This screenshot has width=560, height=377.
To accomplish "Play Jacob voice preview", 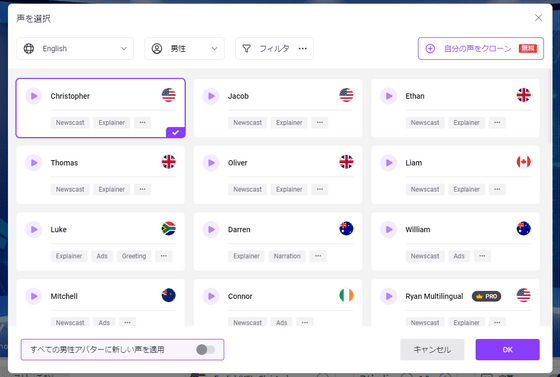I will [211, 96].
